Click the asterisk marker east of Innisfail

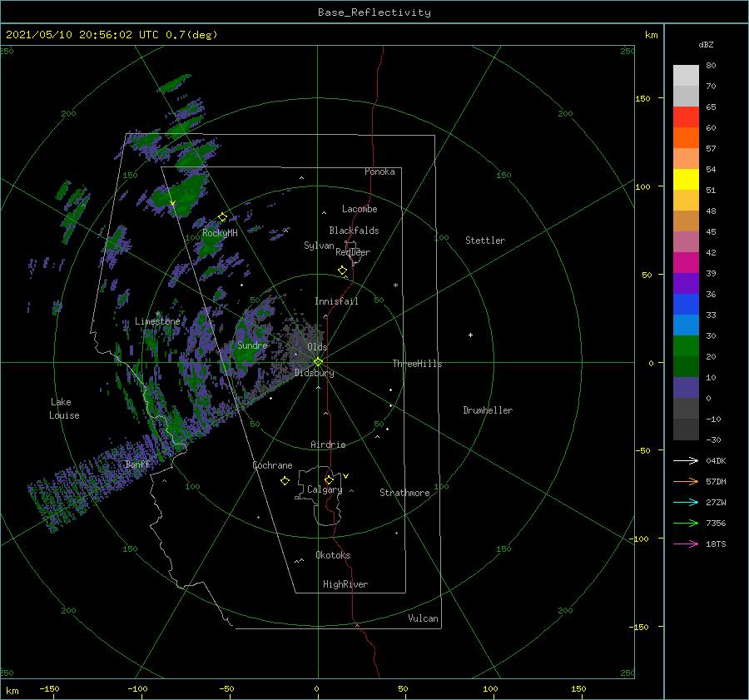coord(395,285)
